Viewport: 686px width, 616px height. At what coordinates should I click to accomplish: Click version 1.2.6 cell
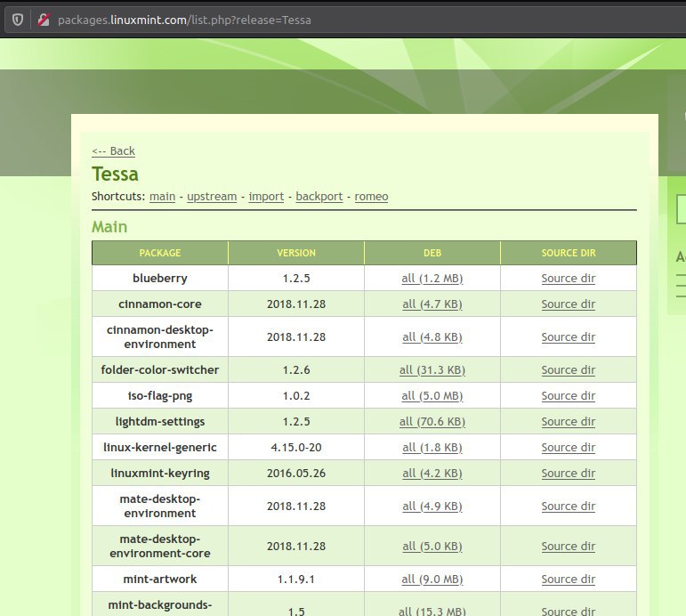(x=296, y=369)
